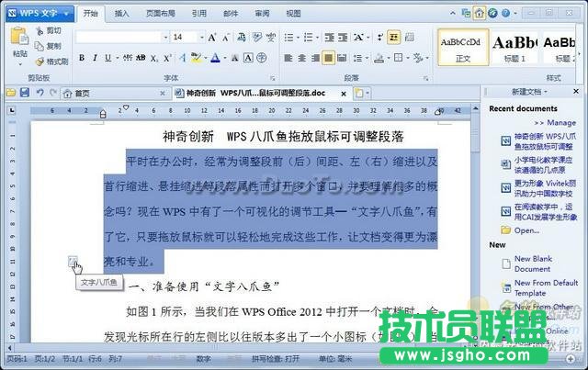Click the new document tab button
588x370 pixels.
pyautogui.click(x=359, y=93)
